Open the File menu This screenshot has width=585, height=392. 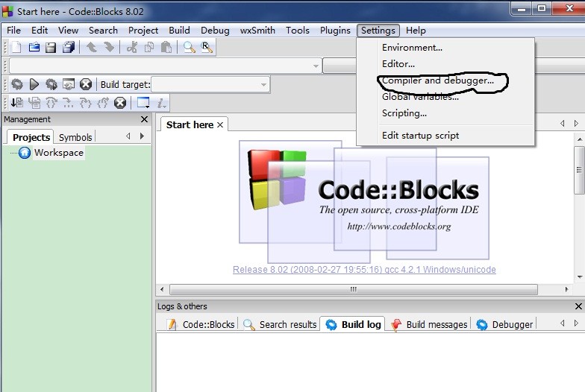(x=13, y=30)
